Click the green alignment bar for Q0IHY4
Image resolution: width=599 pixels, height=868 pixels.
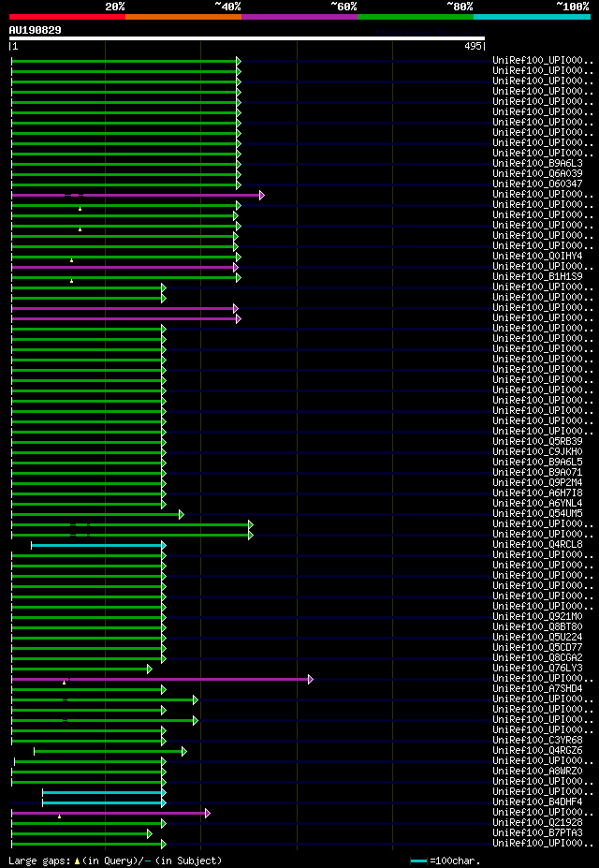point(126,257)
